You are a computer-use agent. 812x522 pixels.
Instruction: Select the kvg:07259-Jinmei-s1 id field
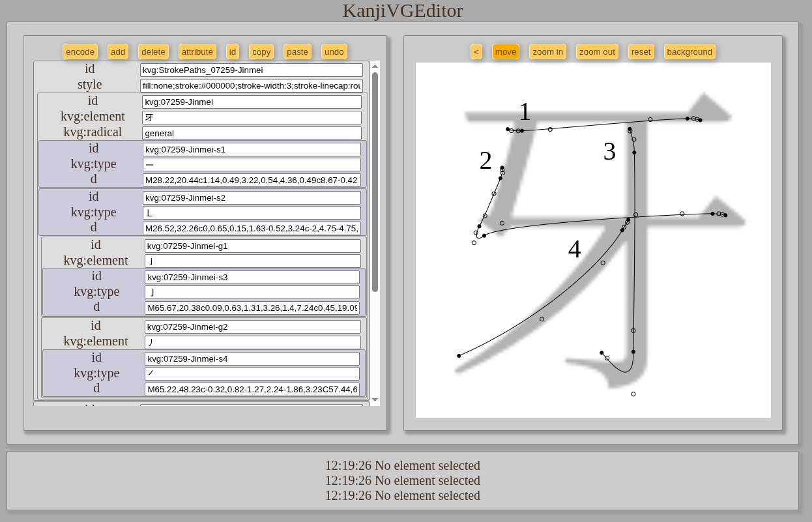click(252, 149)
